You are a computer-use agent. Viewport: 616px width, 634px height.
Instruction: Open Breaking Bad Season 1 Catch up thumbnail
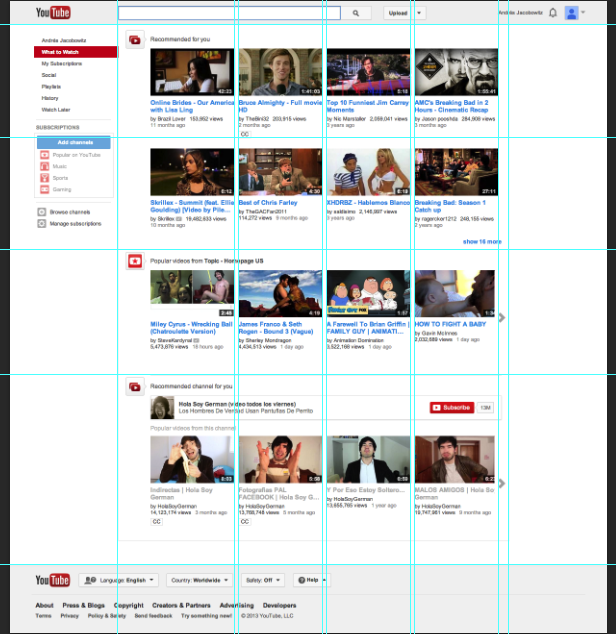(457, 172)
